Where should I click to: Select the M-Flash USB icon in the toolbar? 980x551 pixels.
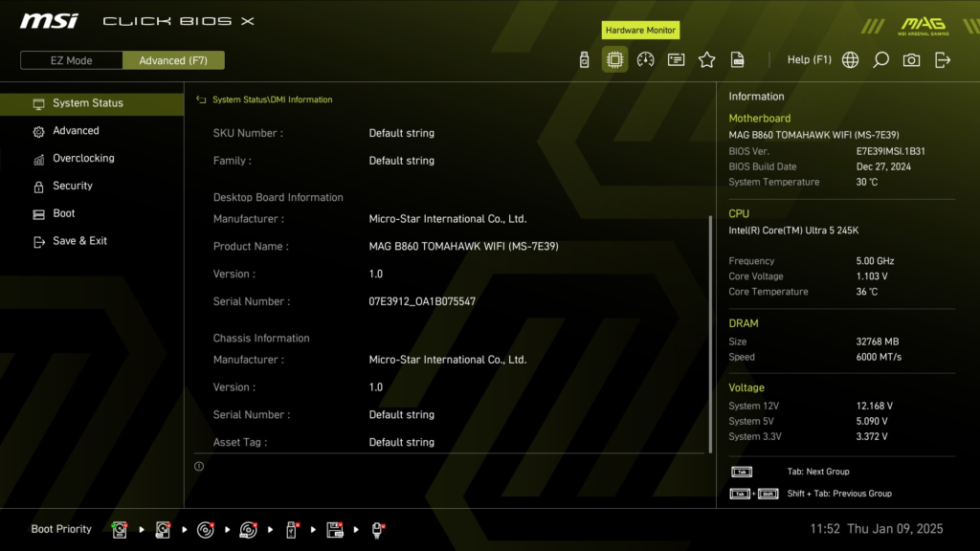pos(583,58)
